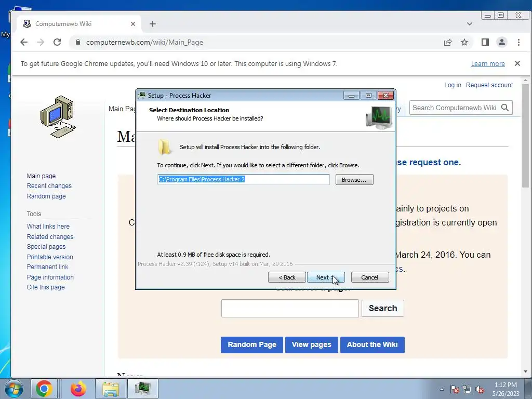Image resolution: width=532 pixels, height=399 pixels.
Task: Click the Action Center flag icon
Action: pos(455,389)
